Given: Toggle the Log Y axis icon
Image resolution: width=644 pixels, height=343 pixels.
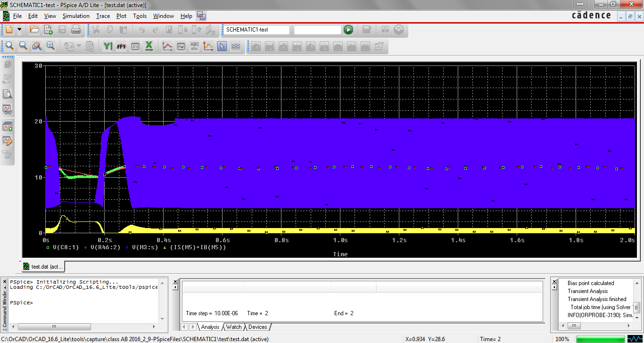Looking at the screenshot, I should pos(108,46).
